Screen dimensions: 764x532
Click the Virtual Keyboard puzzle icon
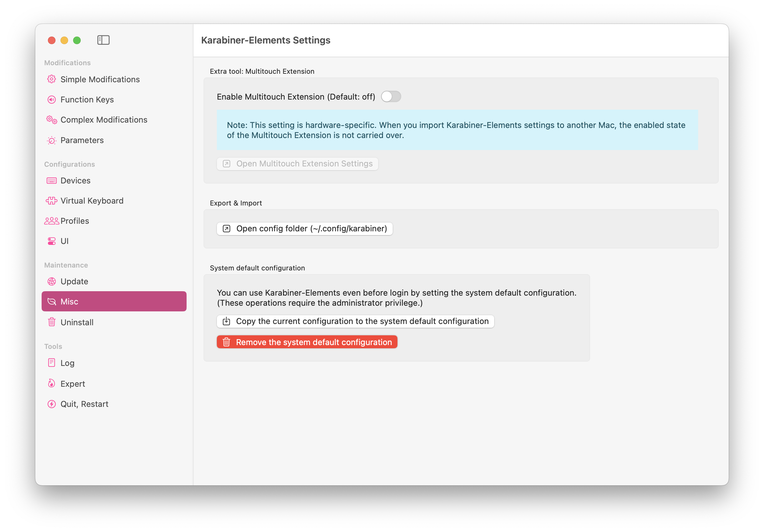tap(52, 201)
